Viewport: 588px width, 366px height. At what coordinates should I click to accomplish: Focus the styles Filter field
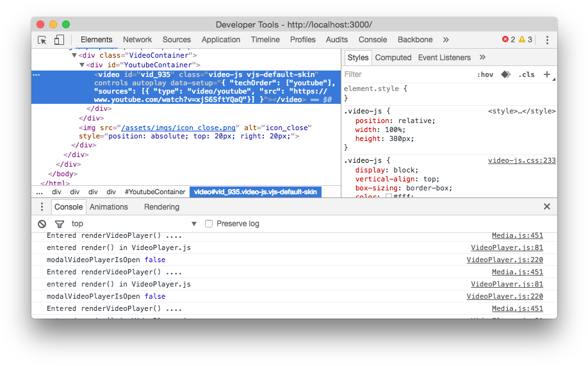click(408, 74)
